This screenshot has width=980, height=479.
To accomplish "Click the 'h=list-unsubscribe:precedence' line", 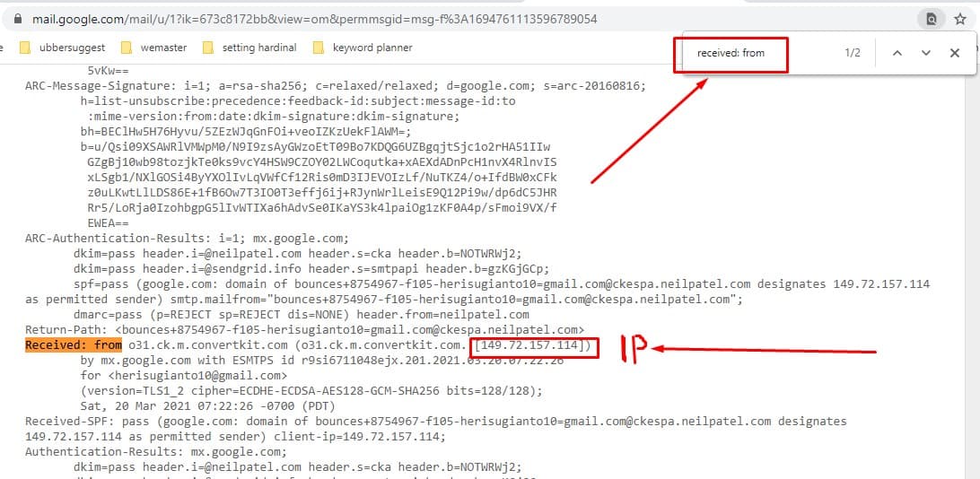I will pyautogui.click(x=298, y=100).
